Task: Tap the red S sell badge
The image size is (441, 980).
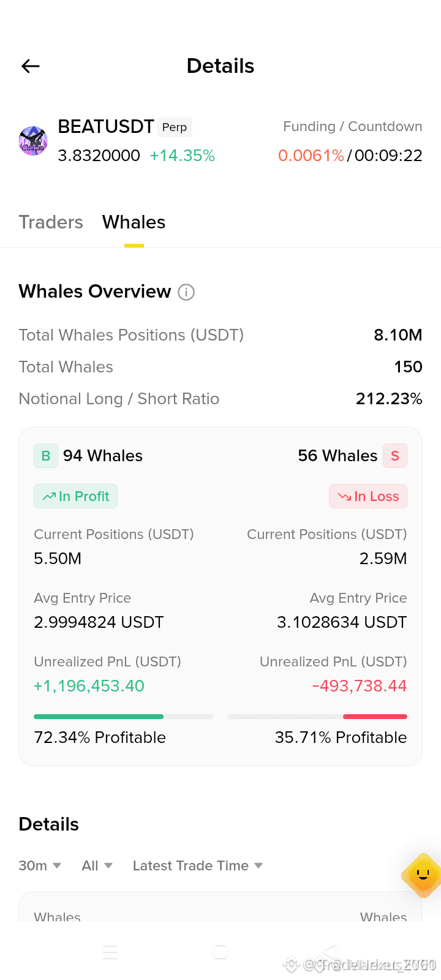Action: point(395,456)
